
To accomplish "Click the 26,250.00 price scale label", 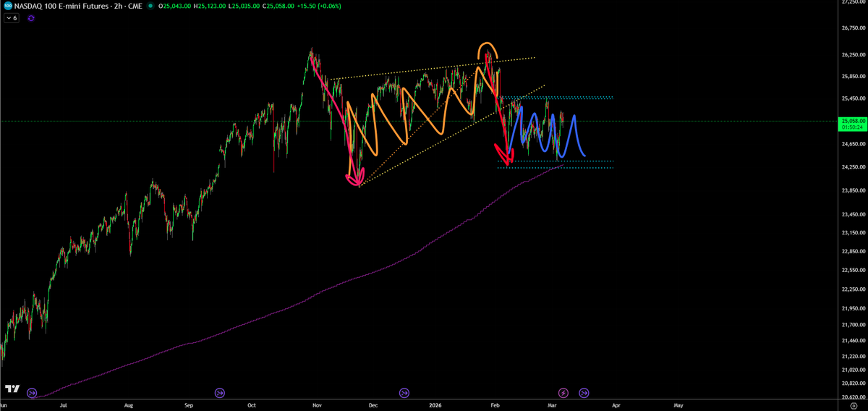I will [x=854, y=55].
